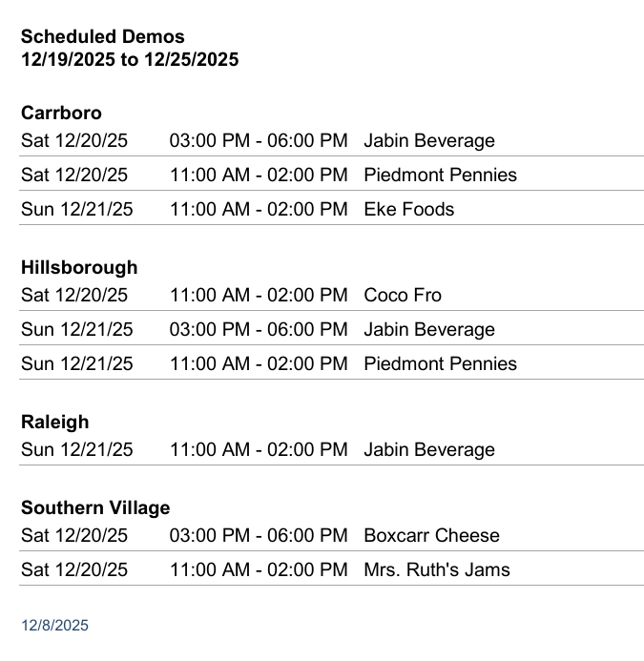Click the Coco Fro row date Sat 12/20/25

(74, 296)
